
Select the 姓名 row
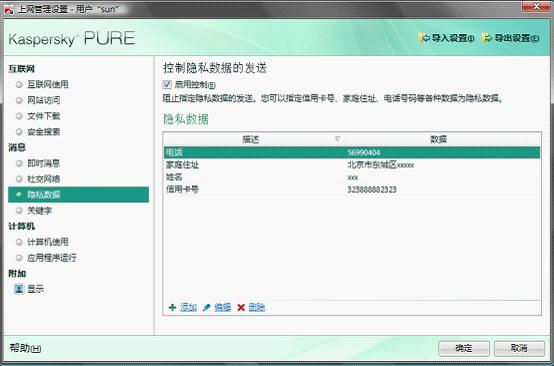tap(352, 177)
